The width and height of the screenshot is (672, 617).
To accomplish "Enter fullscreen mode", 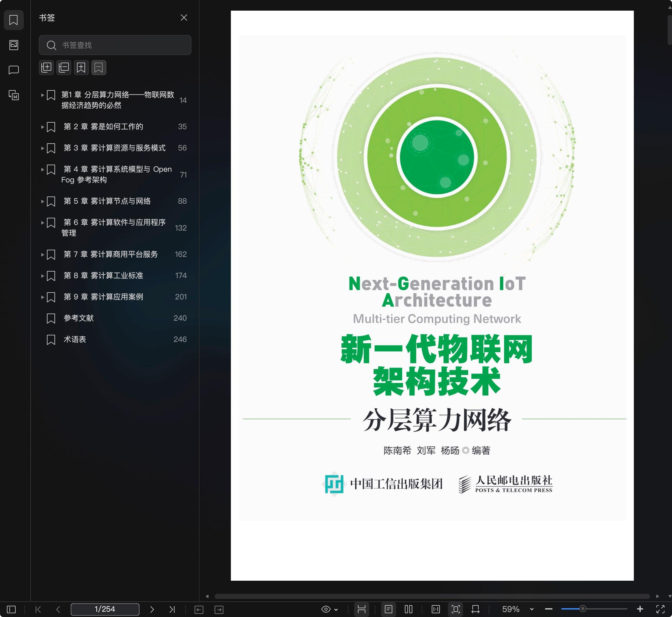I will coord(660,609).
